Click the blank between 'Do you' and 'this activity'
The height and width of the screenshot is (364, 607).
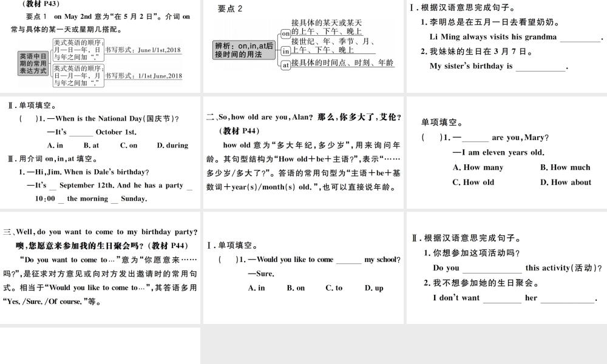pos(492,269)
